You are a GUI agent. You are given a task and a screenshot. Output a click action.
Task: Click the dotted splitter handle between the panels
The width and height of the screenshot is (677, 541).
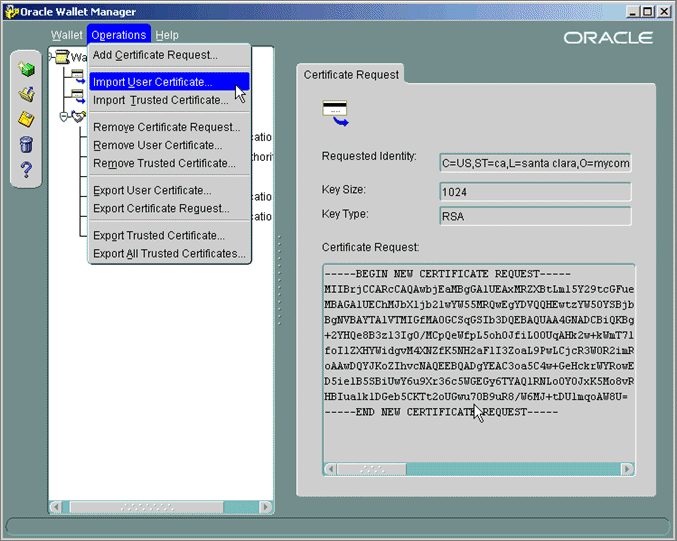coord(280,280)
